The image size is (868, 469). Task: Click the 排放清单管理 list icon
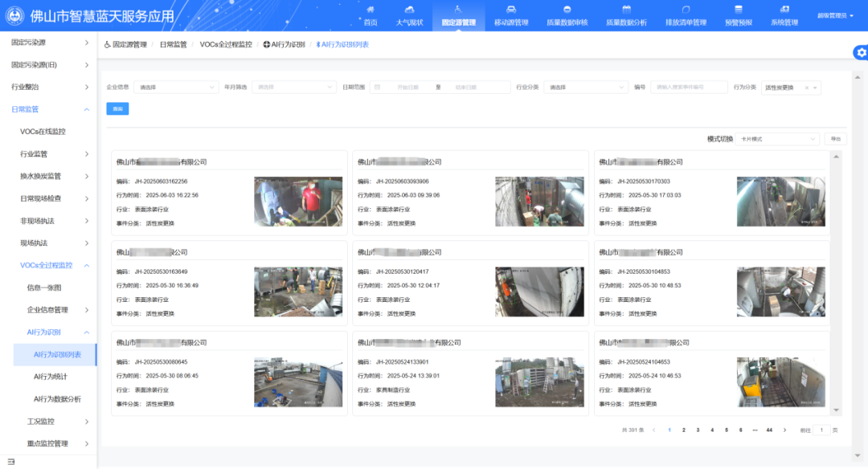pyautogui.click(x=686, y=10)
